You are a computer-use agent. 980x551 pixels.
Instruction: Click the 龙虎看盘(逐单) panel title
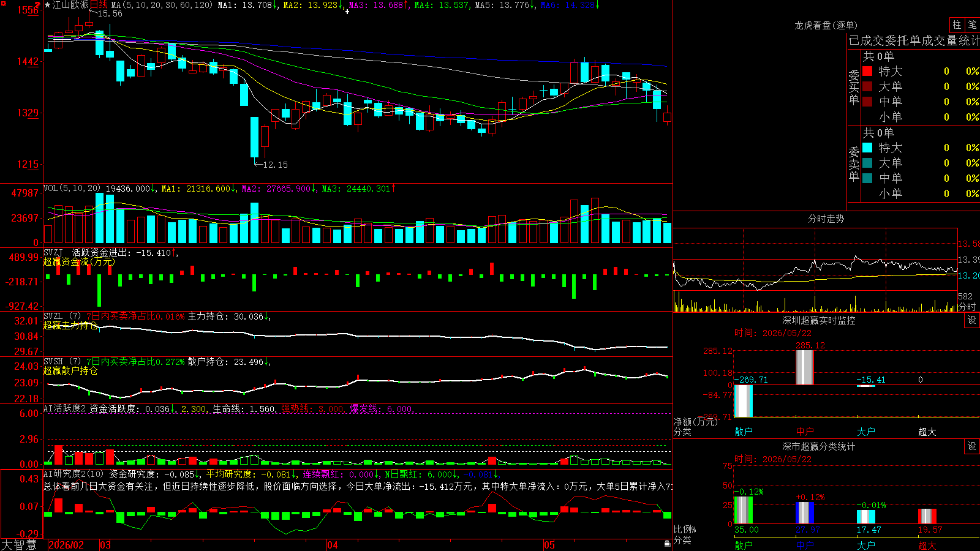[826, 25]
